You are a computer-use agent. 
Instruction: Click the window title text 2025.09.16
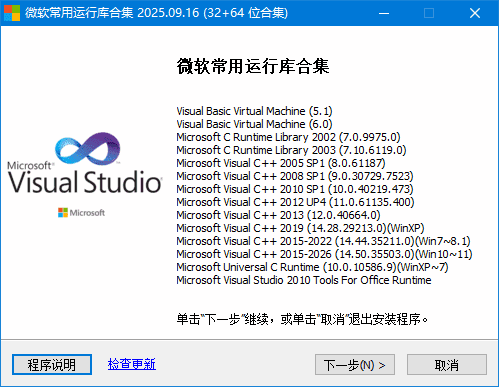(x=168, y=13)
